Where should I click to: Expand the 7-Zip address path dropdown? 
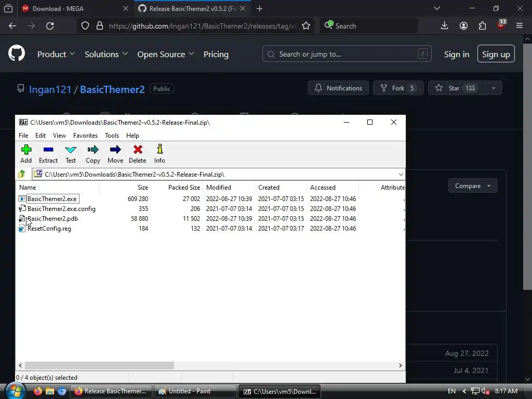click(401, 175)
